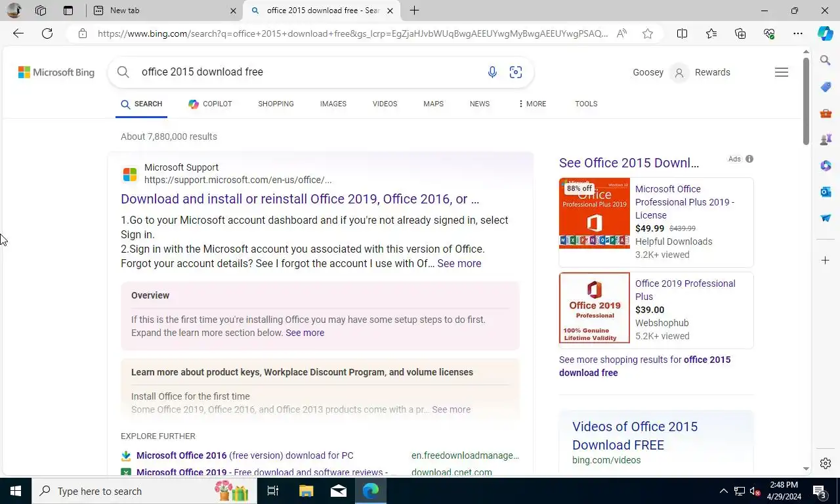Open split screen view
Screen dimensions: 840x504
pyautogui.click(x=682, y=33)
